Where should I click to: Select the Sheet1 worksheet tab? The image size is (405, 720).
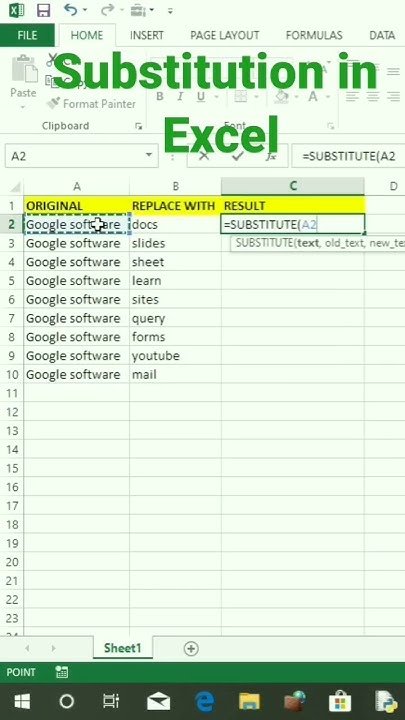[x=122, y=648]
